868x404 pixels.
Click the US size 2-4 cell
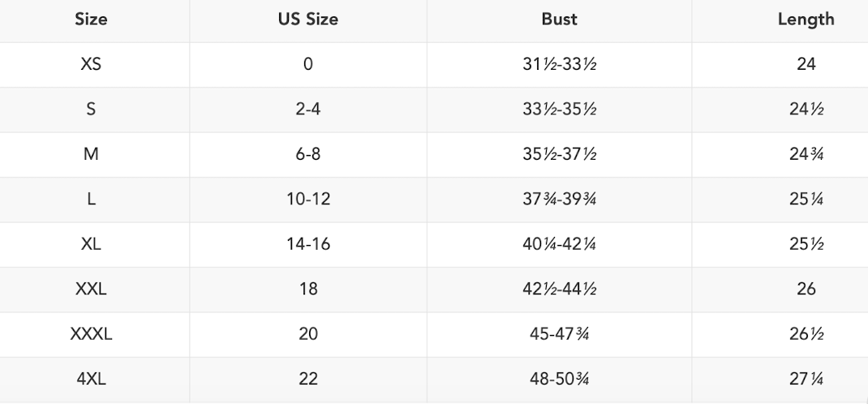tap(308, 110)
